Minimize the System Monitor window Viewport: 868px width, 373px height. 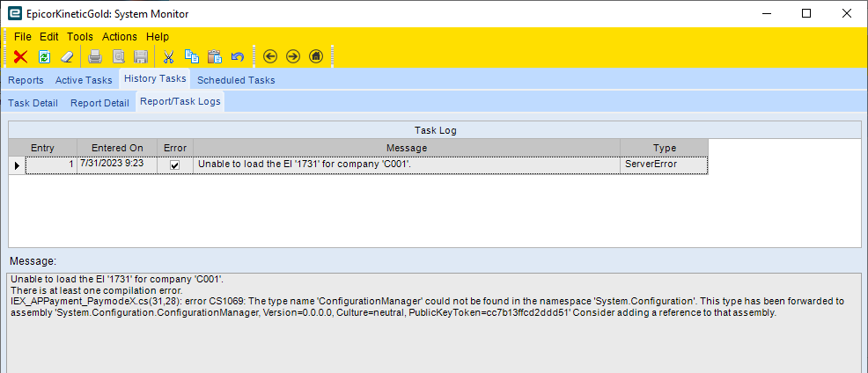[766, 14]
